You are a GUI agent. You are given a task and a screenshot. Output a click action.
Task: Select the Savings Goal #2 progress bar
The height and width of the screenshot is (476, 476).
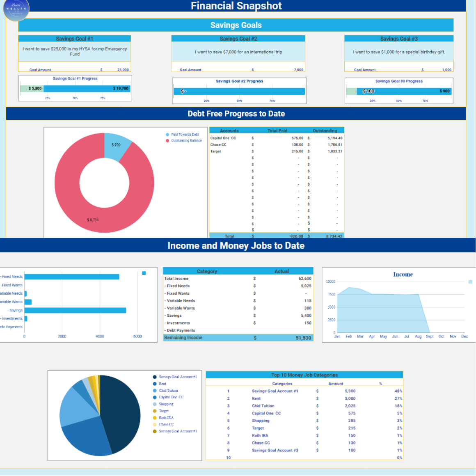pos(239,91)
